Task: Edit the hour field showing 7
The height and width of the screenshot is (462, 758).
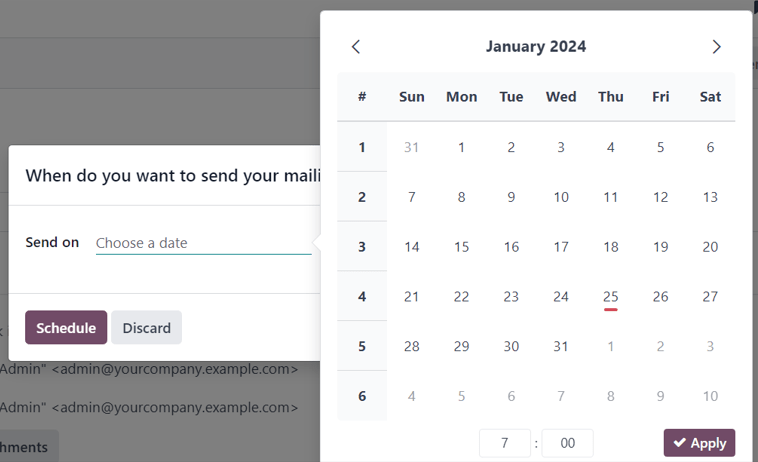Action: pyautogui.click(x=505, y=443)
